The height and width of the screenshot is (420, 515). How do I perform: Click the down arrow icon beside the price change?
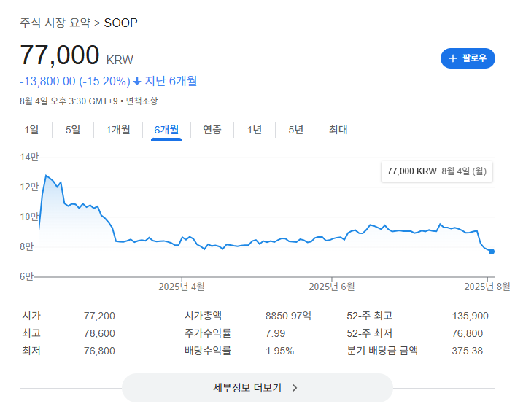(137, 81)
